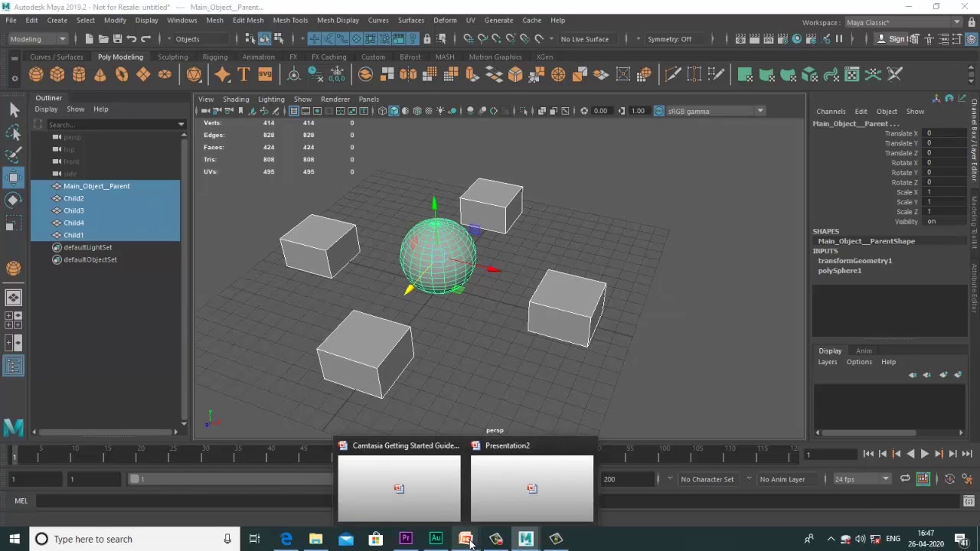This screenshot has width=980, height=551.
Task: Open the Modeling menu set dropdown
Action: pyautogui.click(x=38, y=39)
